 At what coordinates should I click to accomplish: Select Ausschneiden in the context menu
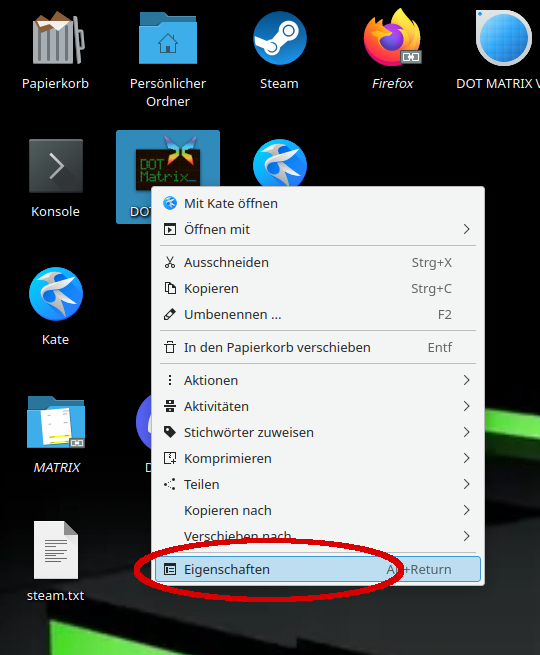click(x=318, y=263)
